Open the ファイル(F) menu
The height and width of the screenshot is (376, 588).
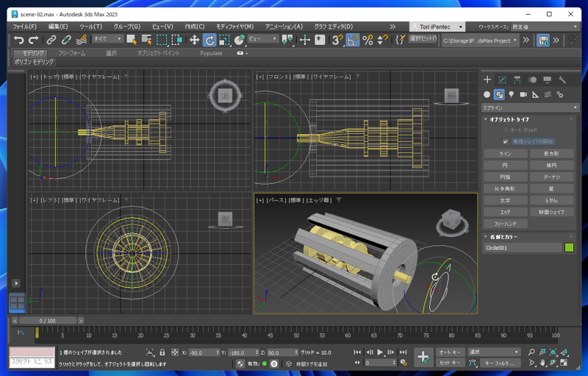[x=24, y=26]
